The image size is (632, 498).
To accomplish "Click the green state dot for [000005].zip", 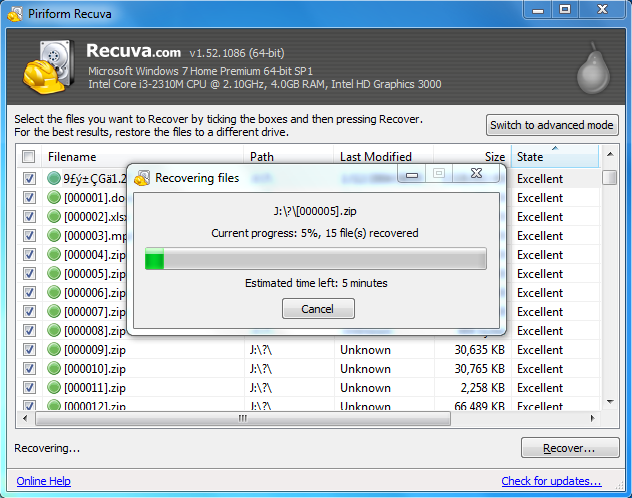I will pyautogui.click(x=54, y=274).
